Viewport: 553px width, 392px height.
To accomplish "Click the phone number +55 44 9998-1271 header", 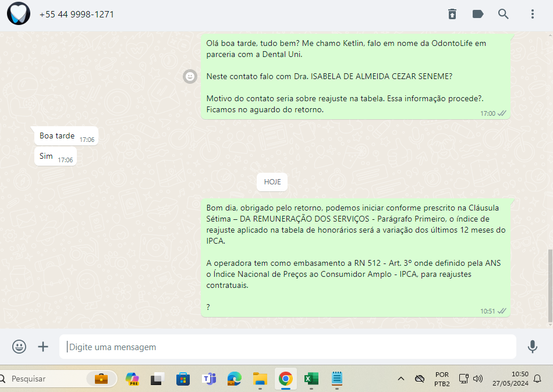I will 76,15.
